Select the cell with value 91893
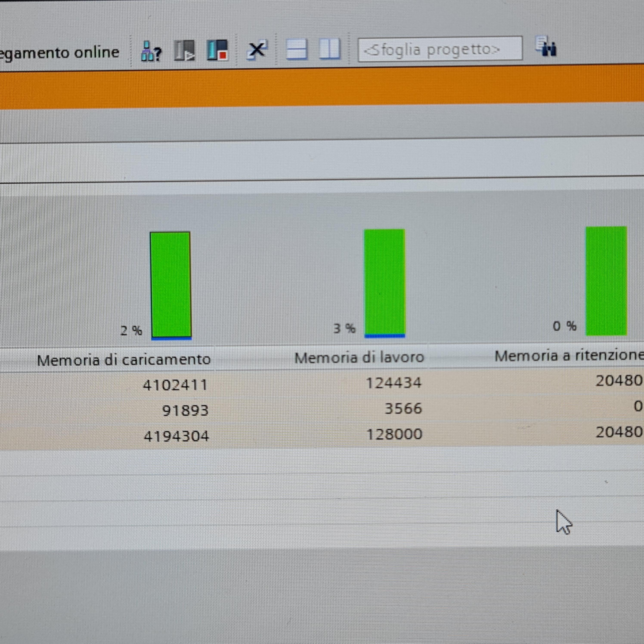The width and height of the screenshot is (644, 644). [185, 410]
